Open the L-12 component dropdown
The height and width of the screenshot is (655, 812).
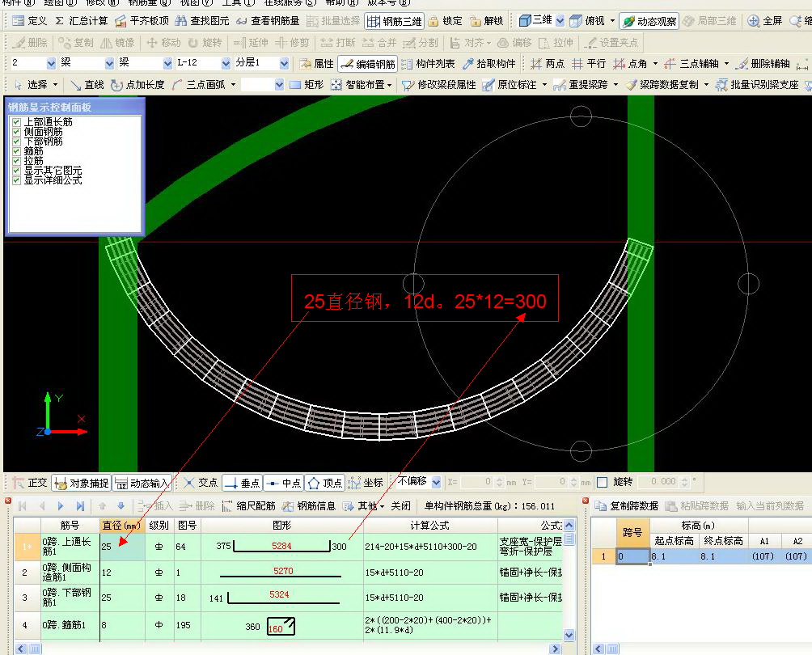coord(226,64)
